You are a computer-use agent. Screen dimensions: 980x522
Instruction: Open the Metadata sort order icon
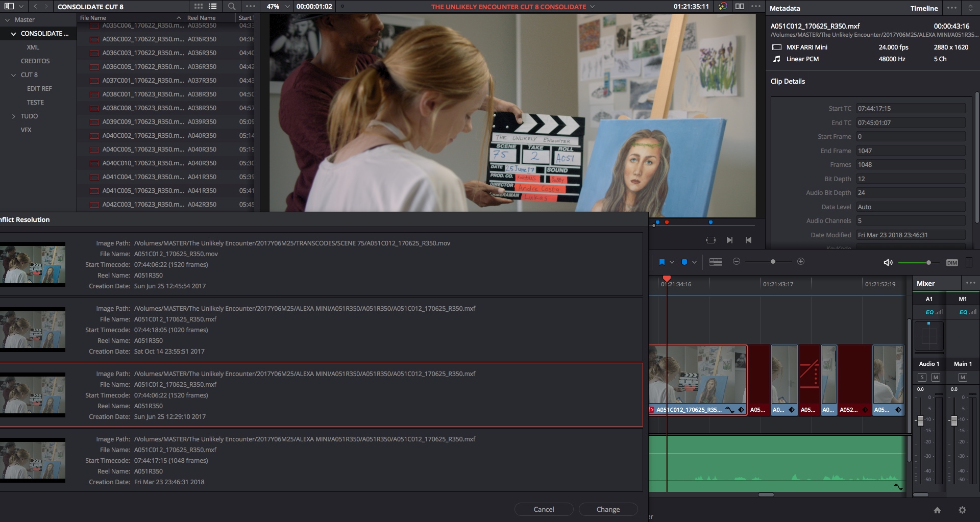click(970, 8)
